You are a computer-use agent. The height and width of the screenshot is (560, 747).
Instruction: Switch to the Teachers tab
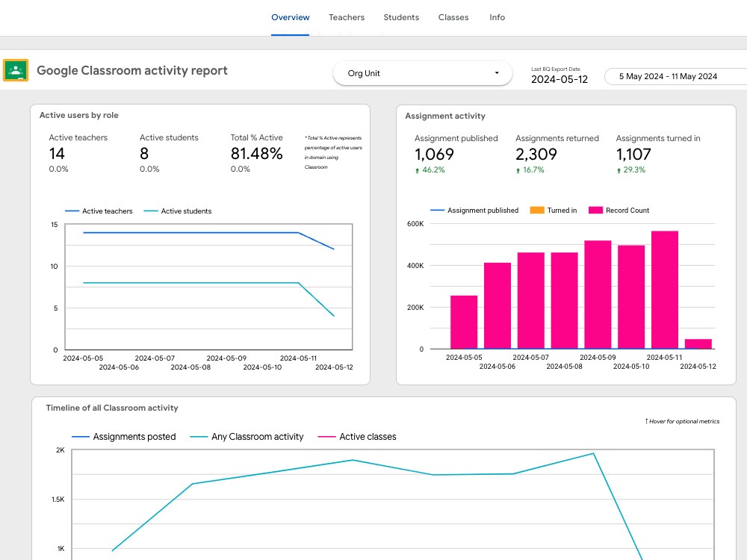tap(347, 18)
